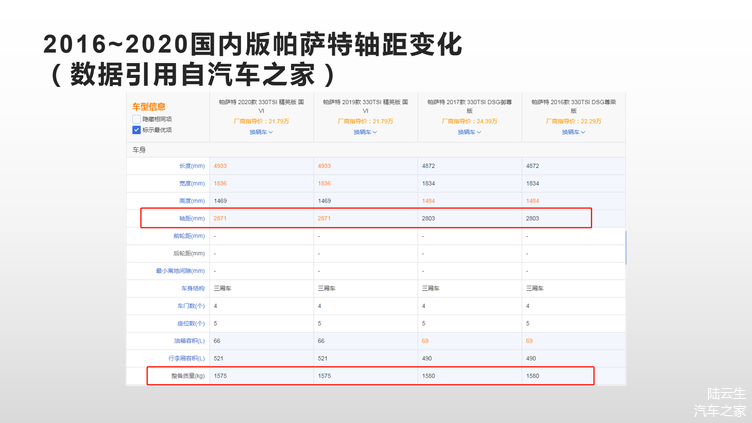Open 换辆车 dropdown under 帕萨特 2019款

click(365, 132)
